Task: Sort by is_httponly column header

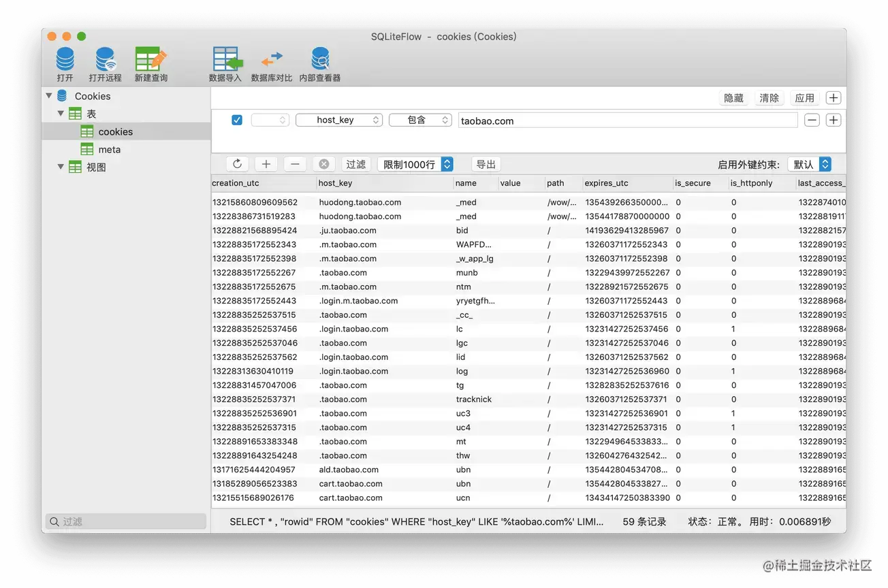Action: point(761,183)
